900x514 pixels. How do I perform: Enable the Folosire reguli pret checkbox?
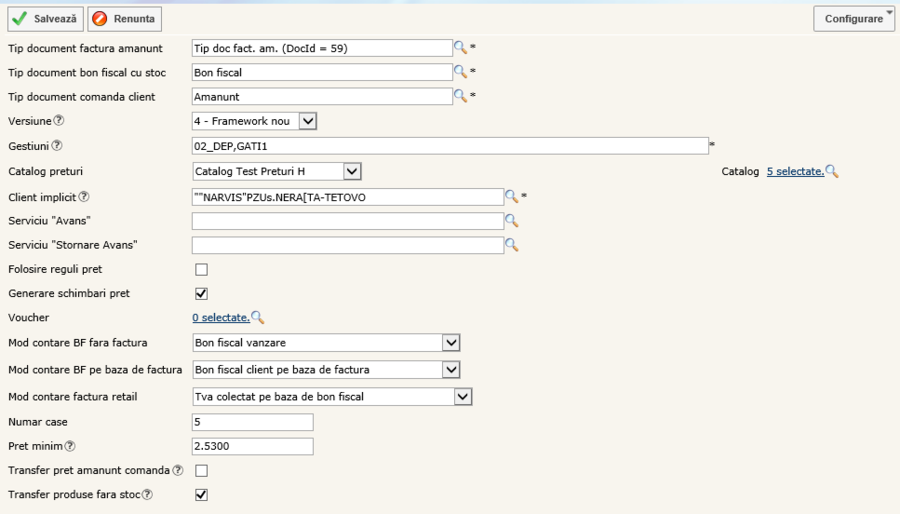tap(201, 270)
